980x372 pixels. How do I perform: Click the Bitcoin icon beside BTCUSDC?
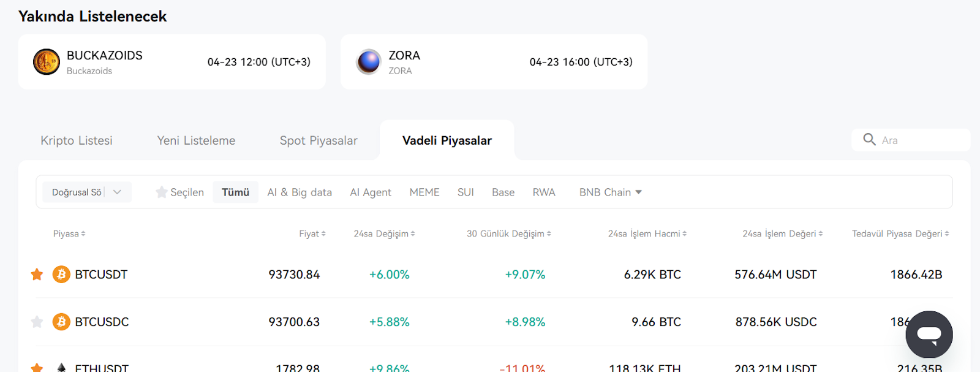point(61,322)
